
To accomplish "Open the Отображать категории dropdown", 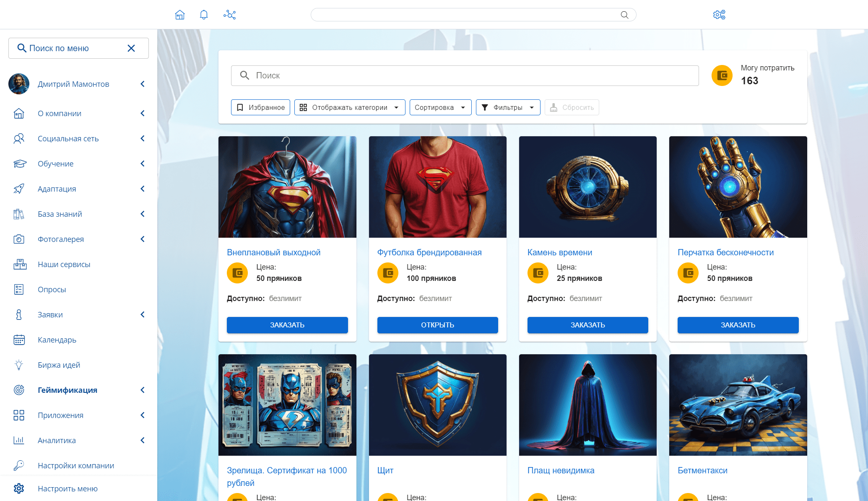I will point(349,107).
